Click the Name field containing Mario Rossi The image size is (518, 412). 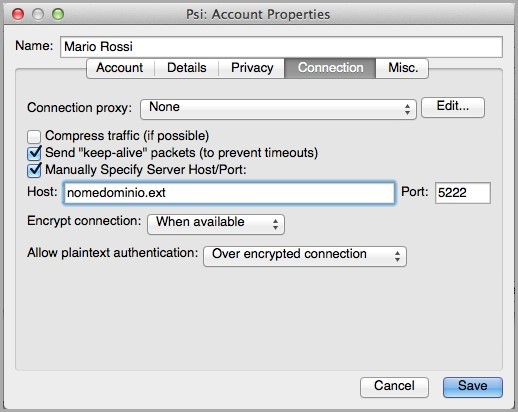(281, 47)
